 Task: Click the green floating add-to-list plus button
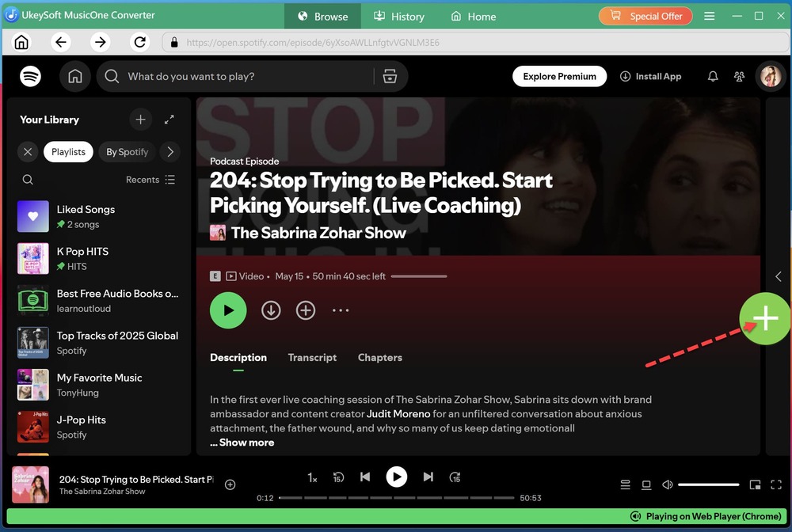pyautogui.click(x=765, y=318)
